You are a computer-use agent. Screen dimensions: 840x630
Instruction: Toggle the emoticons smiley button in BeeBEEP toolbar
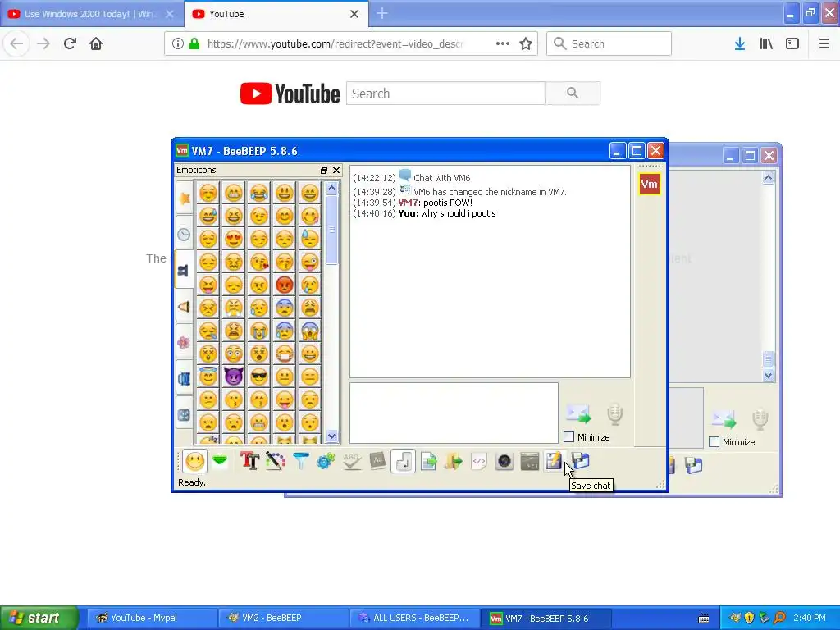pyautogui.click(x=195, y=461)
